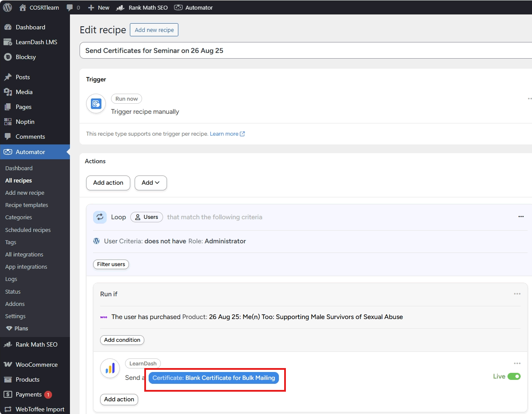Click the Add new recipe button beside the heading
The height and width of the screenshot is (414, 532).
(154, 30)
